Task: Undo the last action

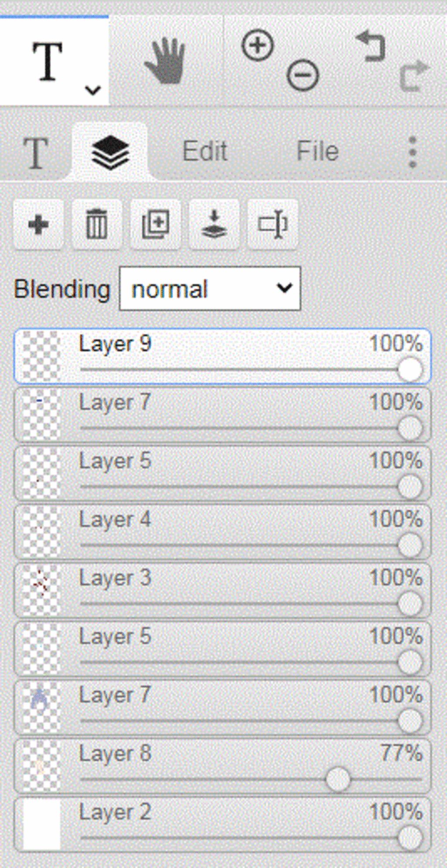Action: pos(371,46)
